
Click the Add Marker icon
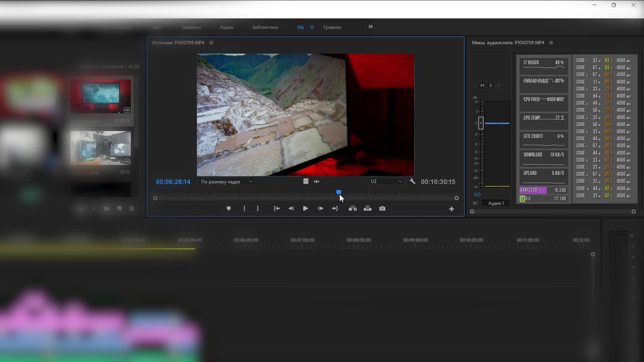[x=228, y=208]
